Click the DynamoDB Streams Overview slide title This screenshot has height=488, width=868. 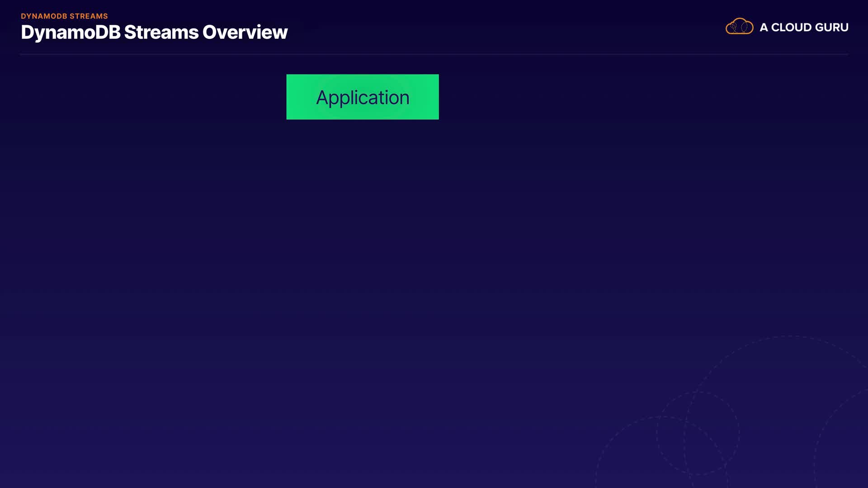tap(154, 33)
